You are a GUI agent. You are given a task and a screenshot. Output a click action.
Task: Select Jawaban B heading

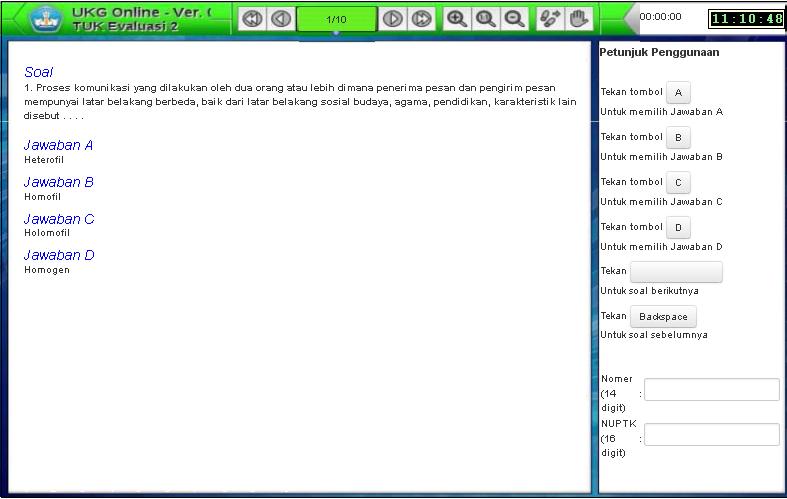(x=59, y=182)
